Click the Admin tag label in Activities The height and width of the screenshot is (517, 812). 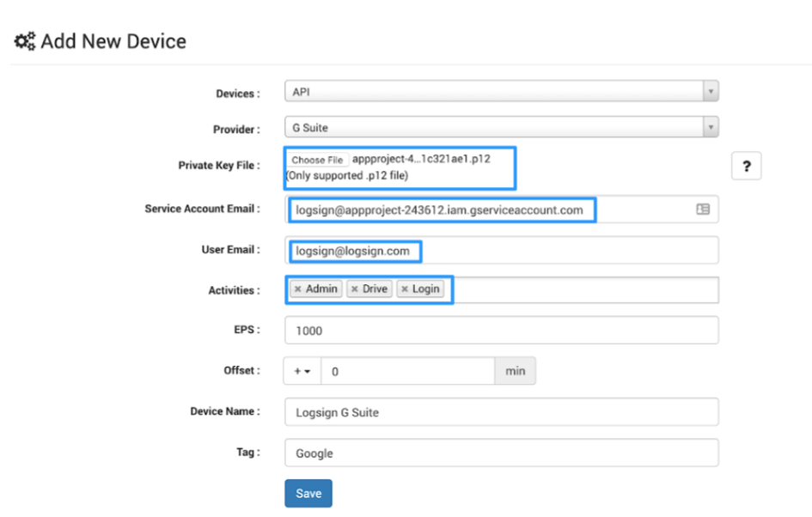321,289
